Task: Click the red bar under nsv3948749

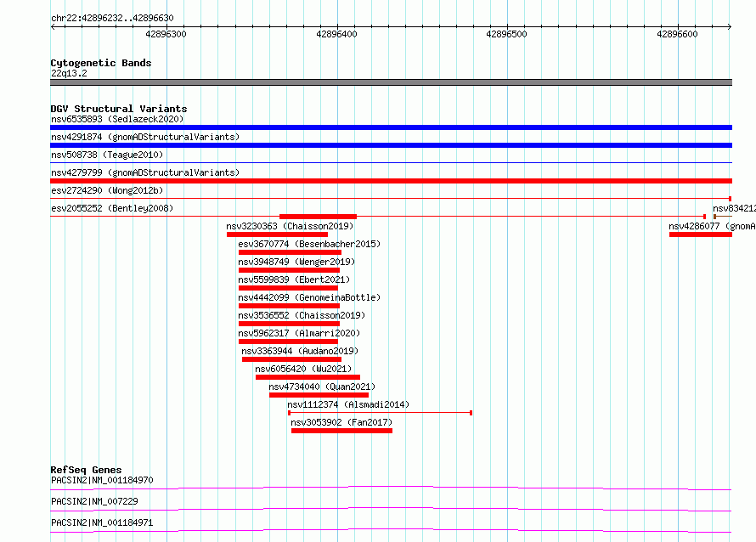Action: coord(289,270)
